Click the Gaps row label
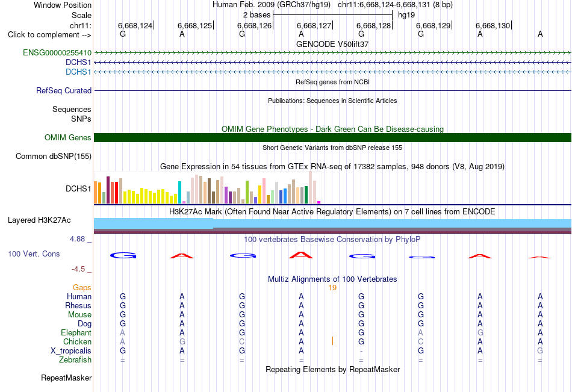Viewport: 572px width, 392px height. (x=82, y=288)
